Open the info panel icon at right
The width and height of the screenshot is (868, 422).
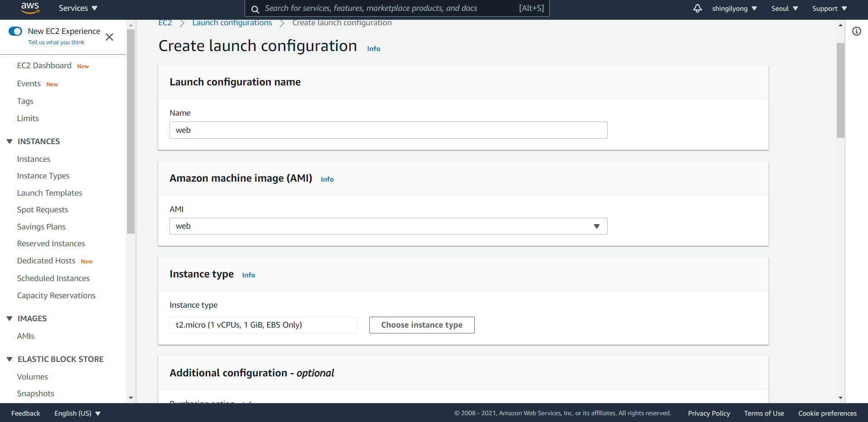pyautogui.click(x=857, y=31)
